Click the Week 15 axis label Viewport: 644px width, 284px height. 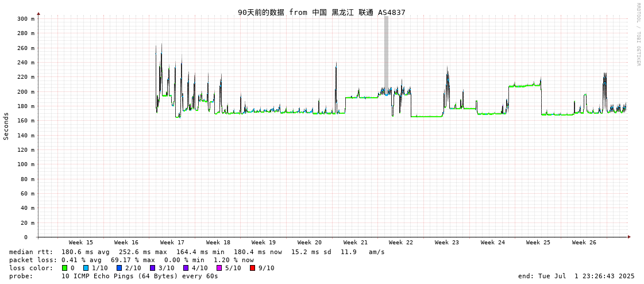[x=81, y=243]
